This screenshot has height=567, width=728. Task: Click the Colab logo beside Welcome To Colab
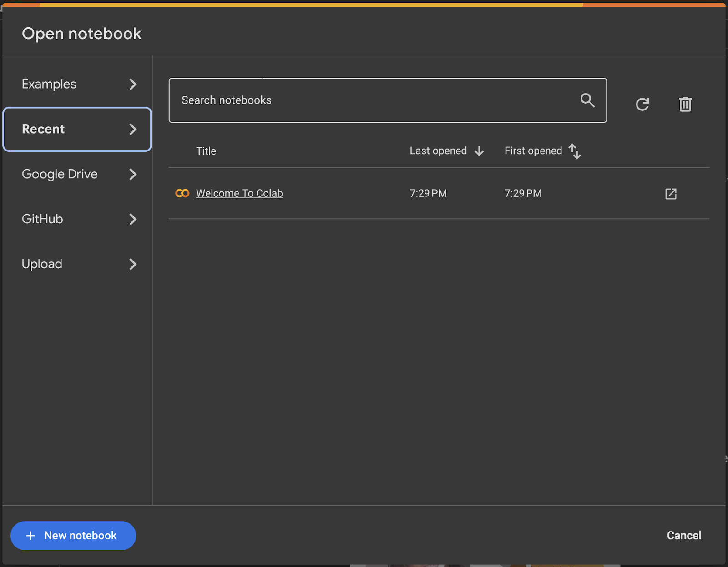[x=182, y=193]
